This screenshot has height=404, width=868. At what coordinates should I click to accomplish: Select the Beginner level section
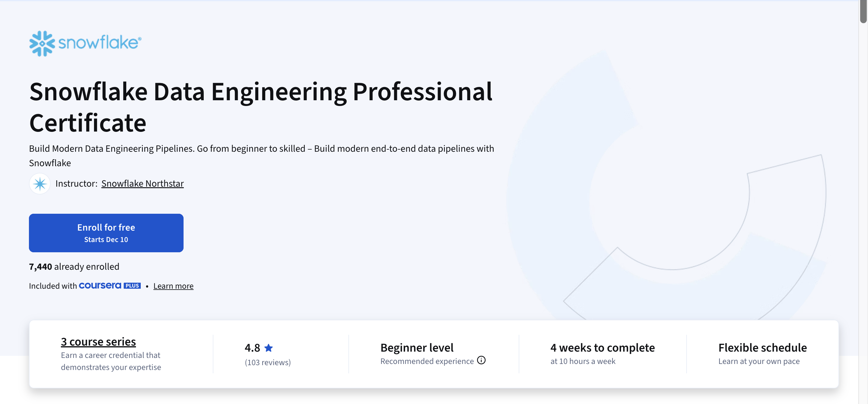tap(417, 348)
